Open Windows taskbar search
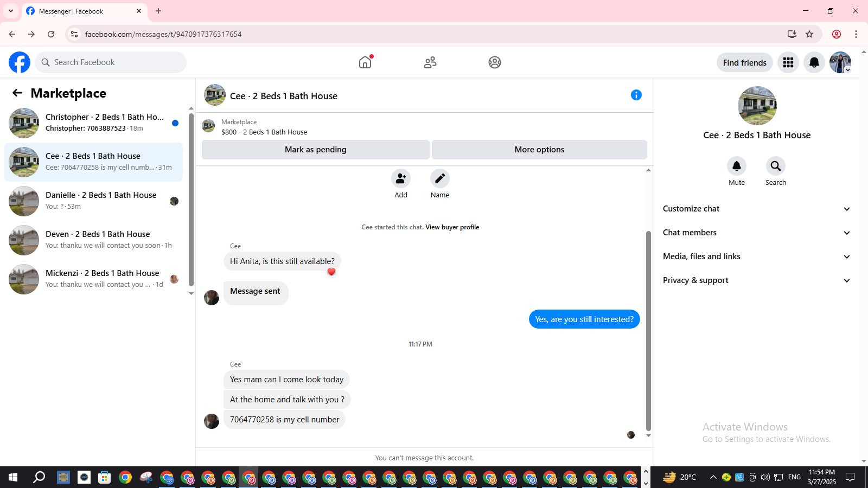 pos(39,477)
